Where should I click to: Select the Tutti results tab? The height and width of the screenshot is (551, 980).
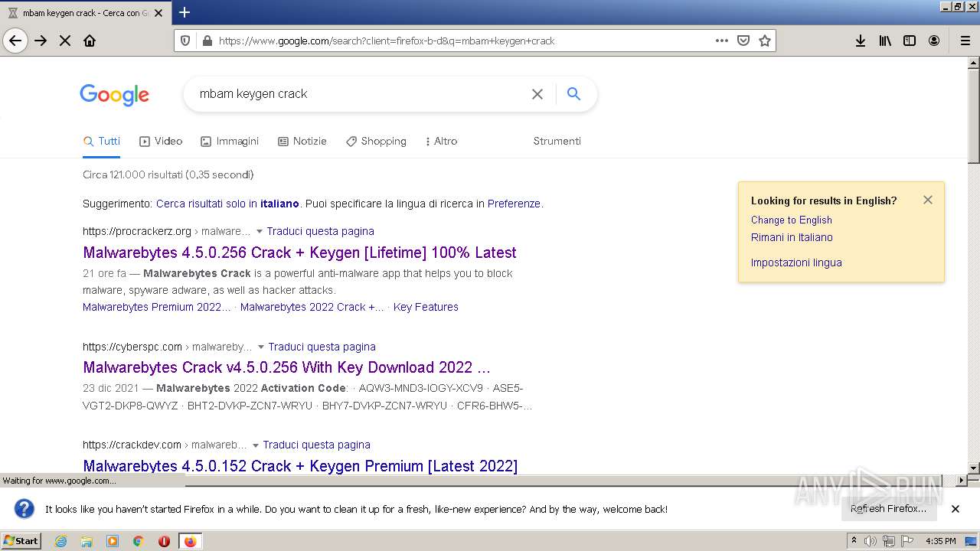[x=102, y=142]
